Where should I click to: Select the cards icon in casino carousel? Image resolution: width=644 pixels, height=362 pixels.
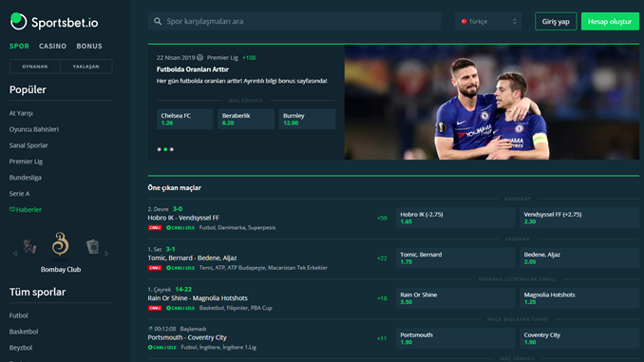click(92, 246)
